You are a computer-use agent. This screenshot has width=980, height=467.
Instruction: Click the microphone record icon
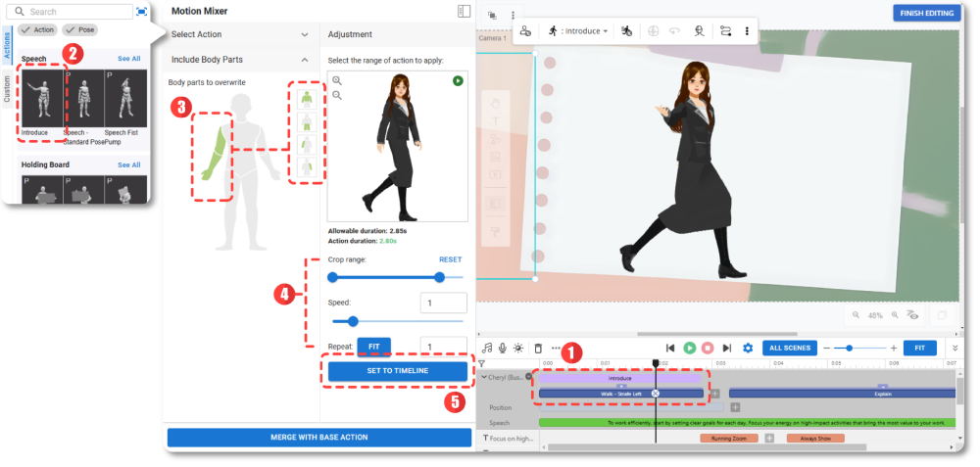(503, 348)
